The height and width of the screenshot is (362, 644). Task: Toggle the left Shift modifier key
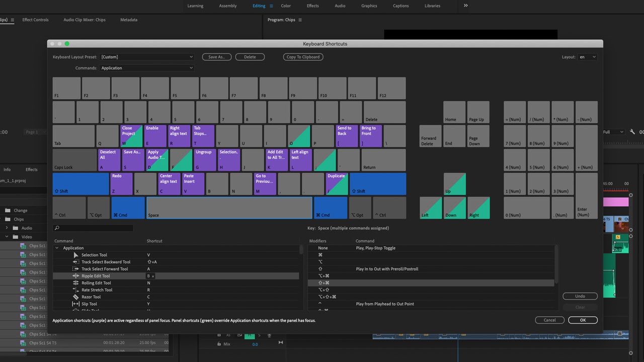(x=80, y=184)
